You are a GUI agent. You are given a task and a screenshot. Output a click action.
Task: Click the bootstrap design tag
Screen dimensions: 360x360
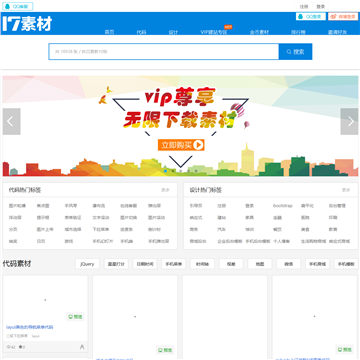[283, 206]
